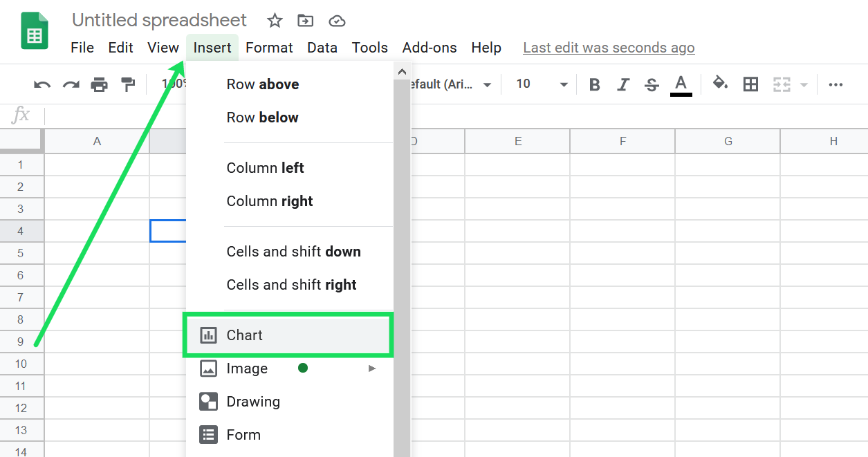This screenshot has height=457, width=868.
Task: Open the Format menu
Action: coord(269,48)
